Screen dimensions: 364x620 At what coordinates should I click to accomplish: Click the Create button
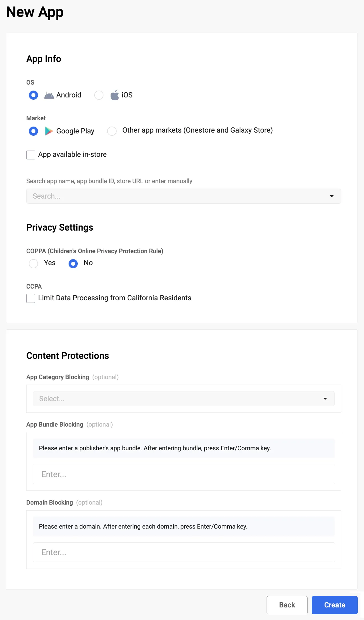335,605
